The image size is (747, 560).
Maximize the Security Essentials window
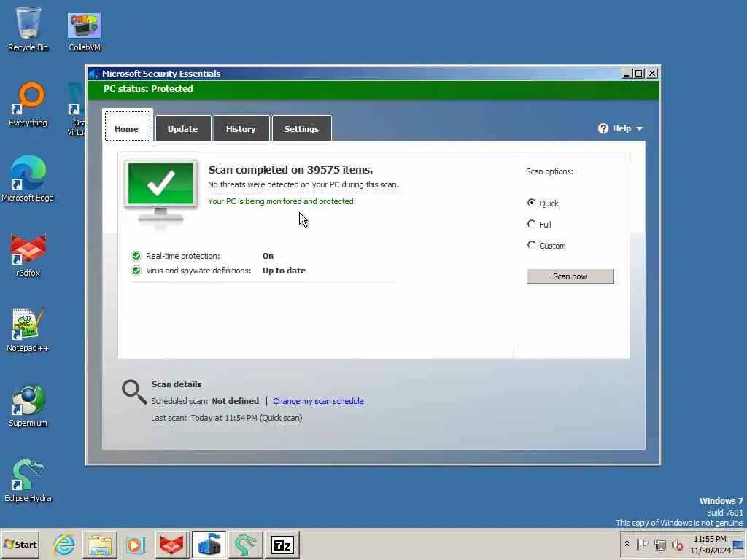(x=639, y=74)
